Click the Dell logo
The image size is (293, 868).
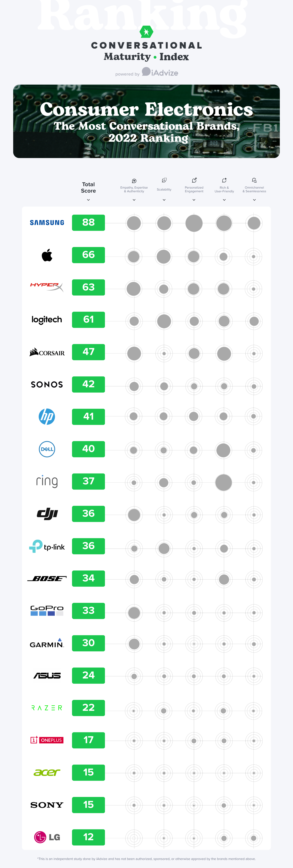click(x=47, y=449)
